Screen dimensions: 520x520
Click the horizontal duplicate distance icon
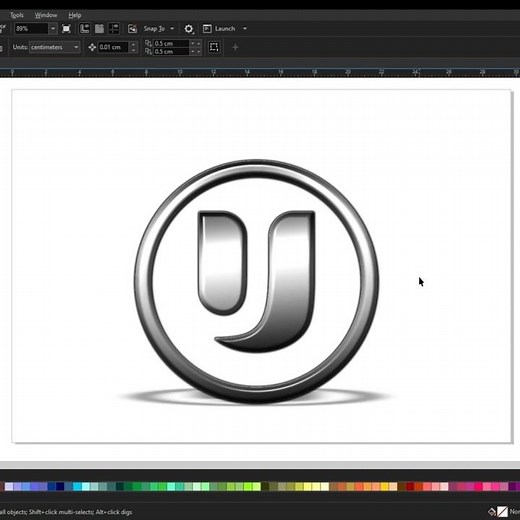[148, 43]
